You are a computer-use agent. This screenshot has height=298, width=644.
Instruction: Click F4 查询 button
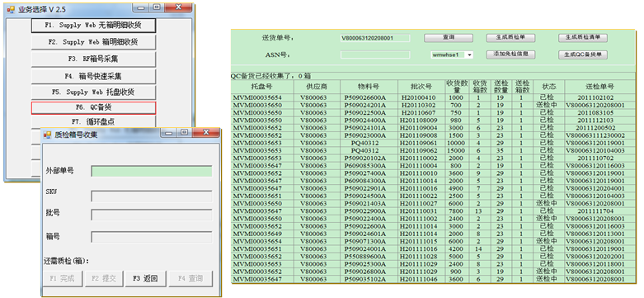point(190,278)
